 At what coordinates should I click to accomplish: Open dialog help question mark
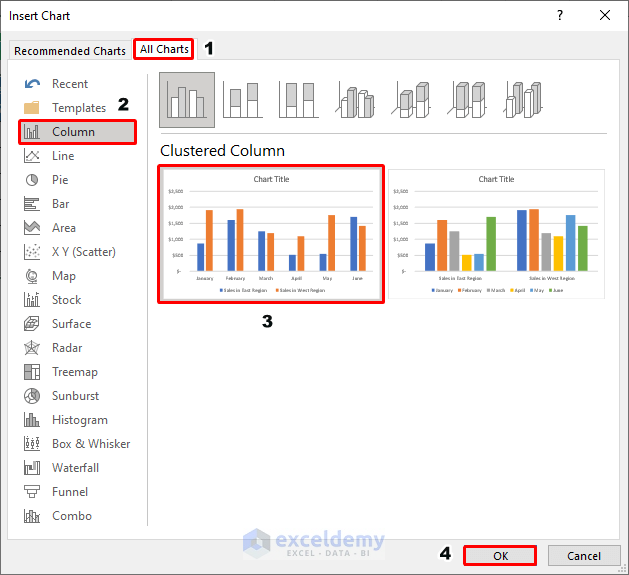pos(560,15)
